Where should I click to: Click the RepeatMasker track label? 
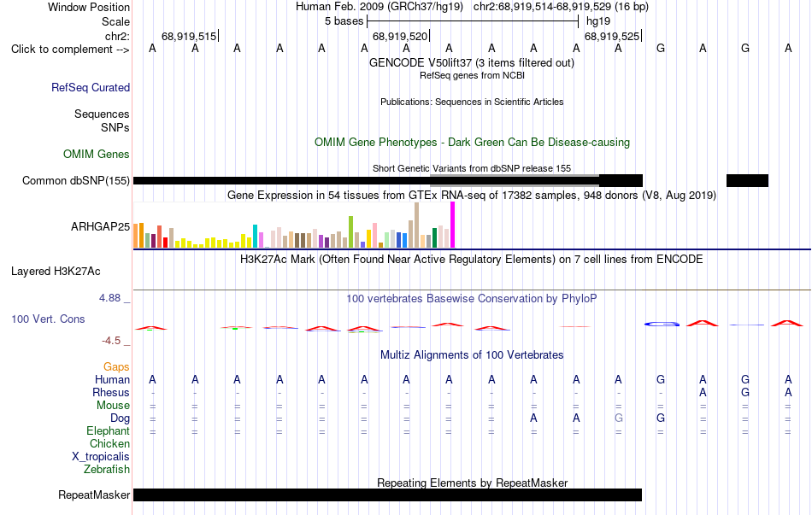[x=94, y=495]
